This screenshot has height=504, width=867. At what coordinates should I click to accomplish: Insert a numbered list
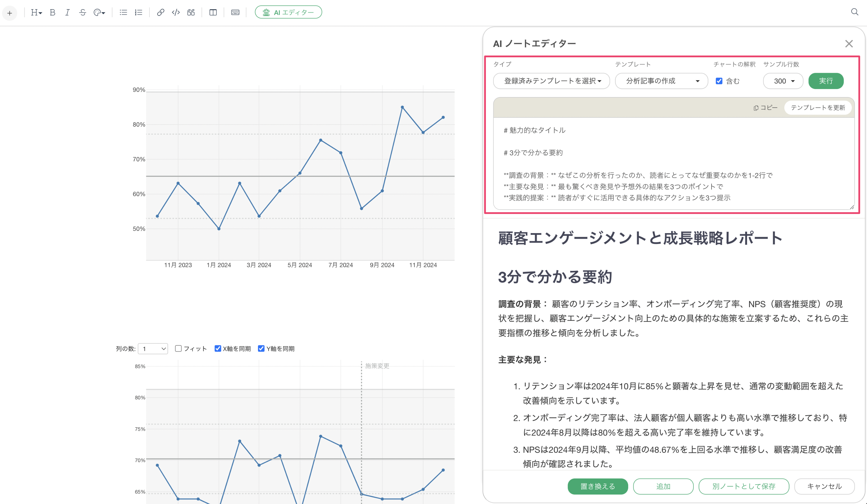tap(138, 12)
